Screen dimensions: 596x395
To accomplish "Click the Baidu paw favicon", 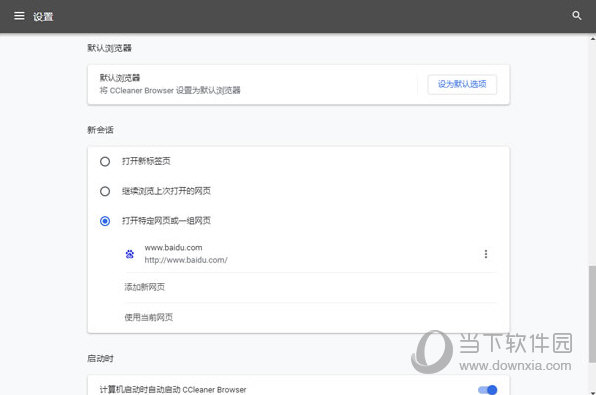I will pos(130,254).
